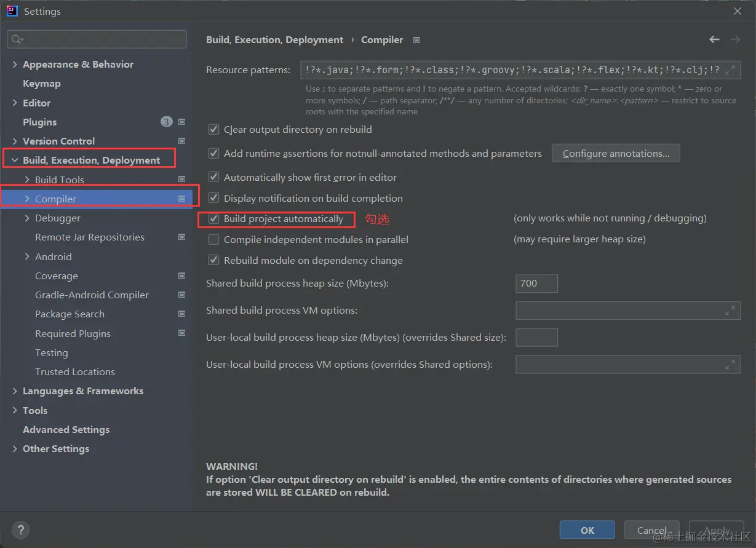
Task: Click Shared build process VM options field
Action: point(628,311)
